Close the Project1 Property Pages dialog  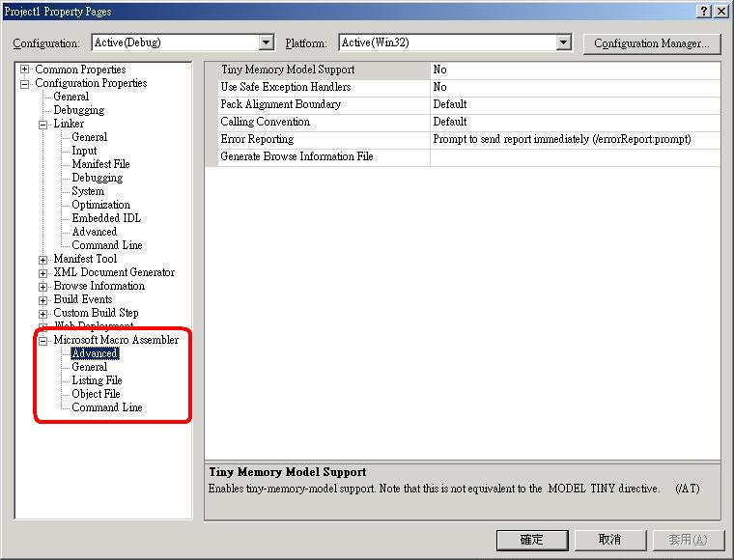(x=721, y=12)
